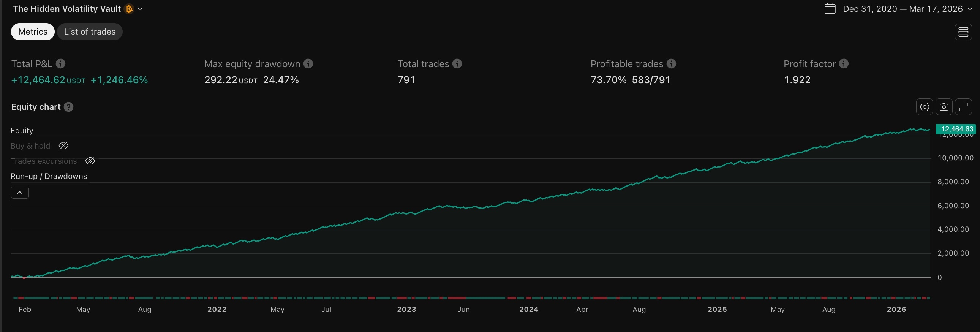Click the 10,000.00 price axis label
This screenshot has width=980, height=332.
tap(955, 158)
